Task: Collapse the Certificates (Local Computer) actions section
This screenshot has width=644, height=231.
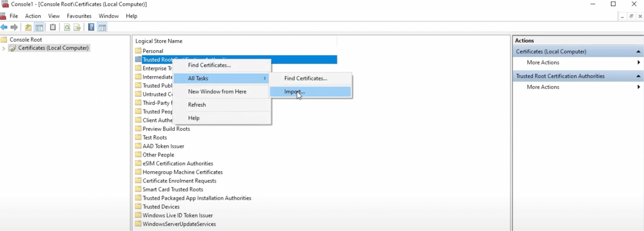Action: point(638,52)
